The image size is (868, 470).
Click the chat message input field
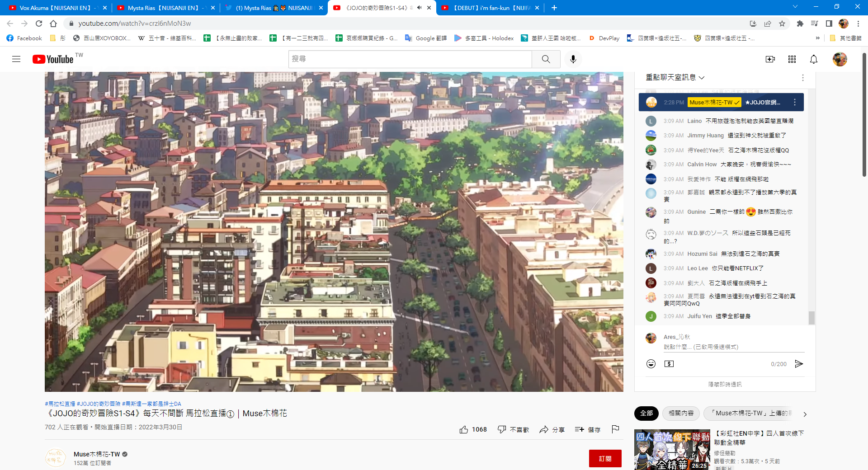(x=734, y=347)
